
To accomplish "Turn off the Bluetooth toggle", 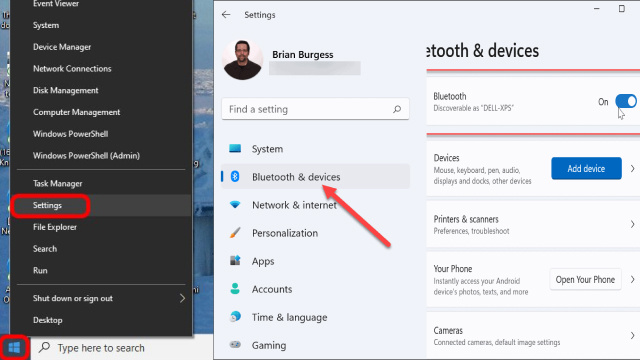I will (626, 101).
